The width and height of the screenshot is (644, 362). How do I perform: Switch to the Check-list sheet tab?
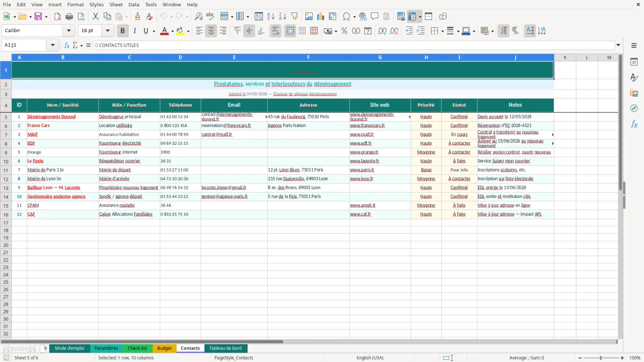[x=137, y=348]
